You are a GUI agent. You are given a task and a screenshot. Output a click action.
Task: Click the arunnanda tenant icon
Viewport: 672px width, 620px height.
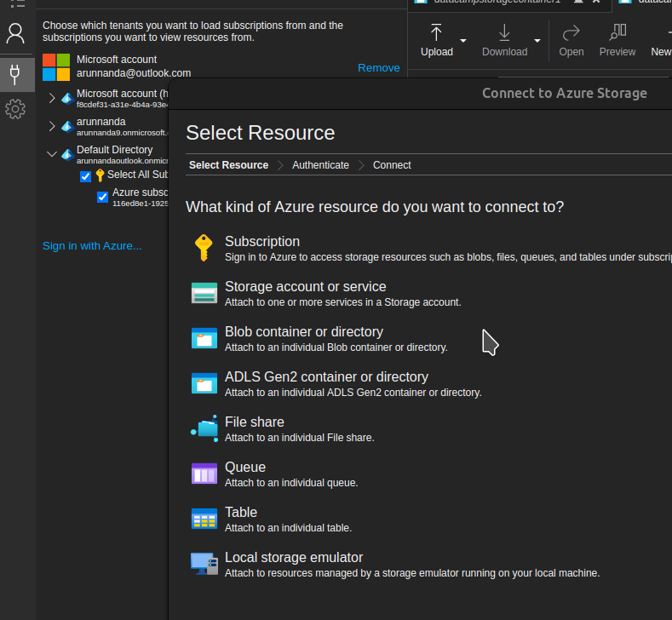tap(67, 126)
